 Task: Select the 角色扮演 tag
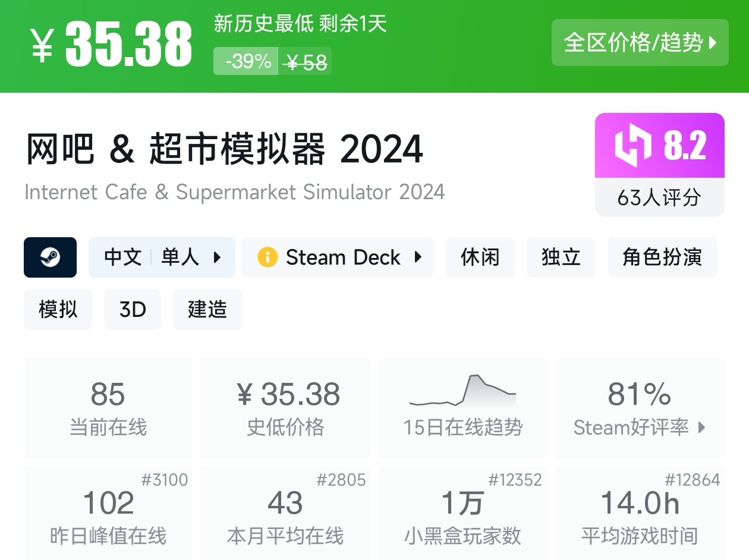(x=662, y=257)
